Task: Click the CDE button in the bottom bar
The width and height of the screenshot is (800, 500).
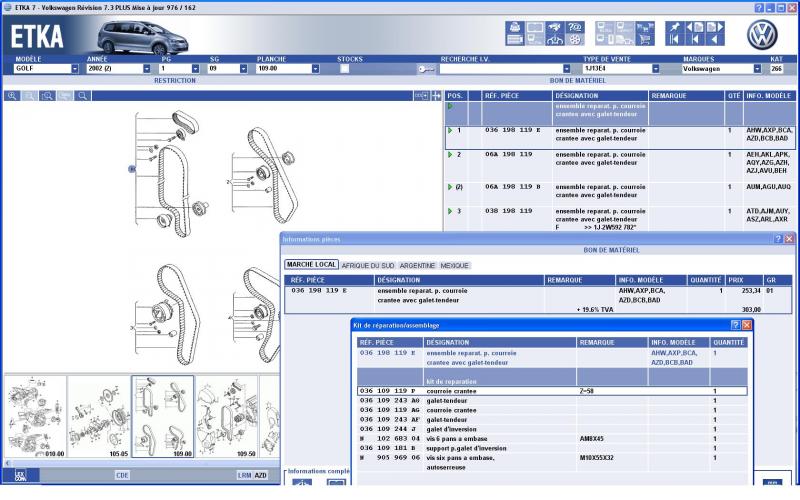Action: pyautogui.click(x=122, y=476)
